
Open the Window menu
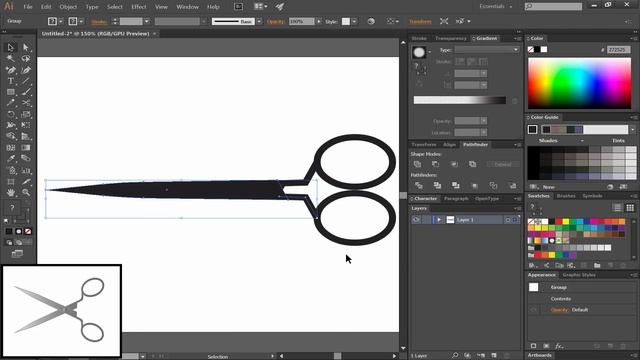[x=187, y=7]
